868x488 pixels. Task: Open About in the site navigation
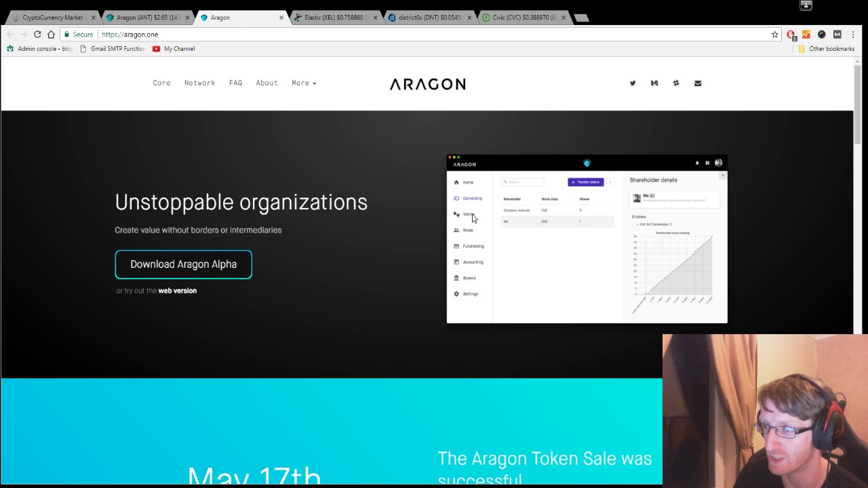267,83
